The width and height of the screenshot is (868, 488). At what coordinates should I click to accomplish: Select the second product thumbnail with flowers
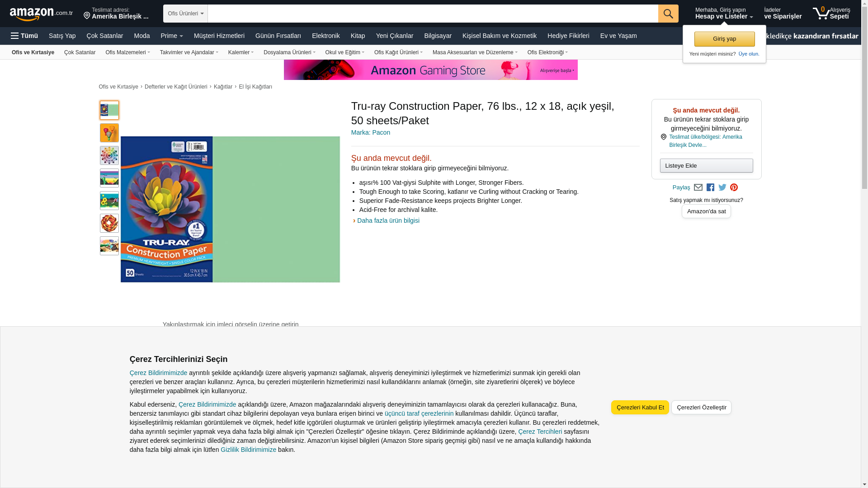[109, 133]
